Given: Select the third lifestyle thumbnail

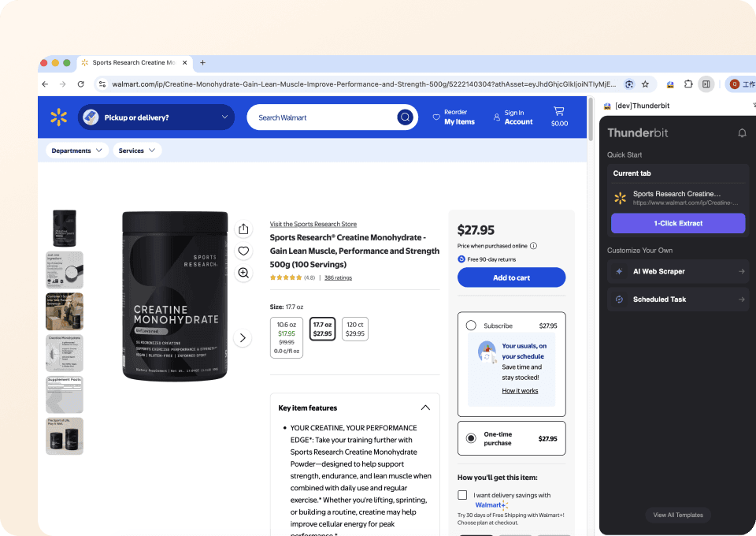Looking at the screenshot, I should click(64, 311).
